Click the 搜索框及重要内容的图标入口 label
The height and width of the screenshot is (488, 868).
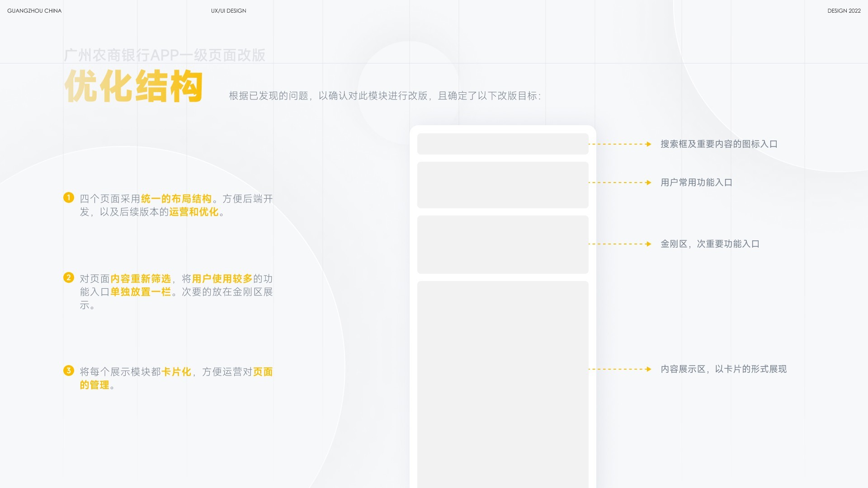[719, 144]
